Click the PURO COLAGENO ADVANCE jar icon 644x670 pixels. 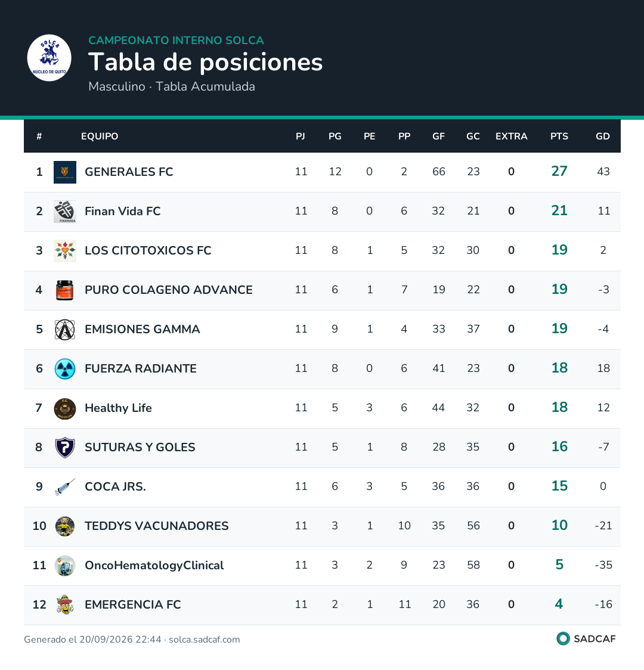(65, 290)
